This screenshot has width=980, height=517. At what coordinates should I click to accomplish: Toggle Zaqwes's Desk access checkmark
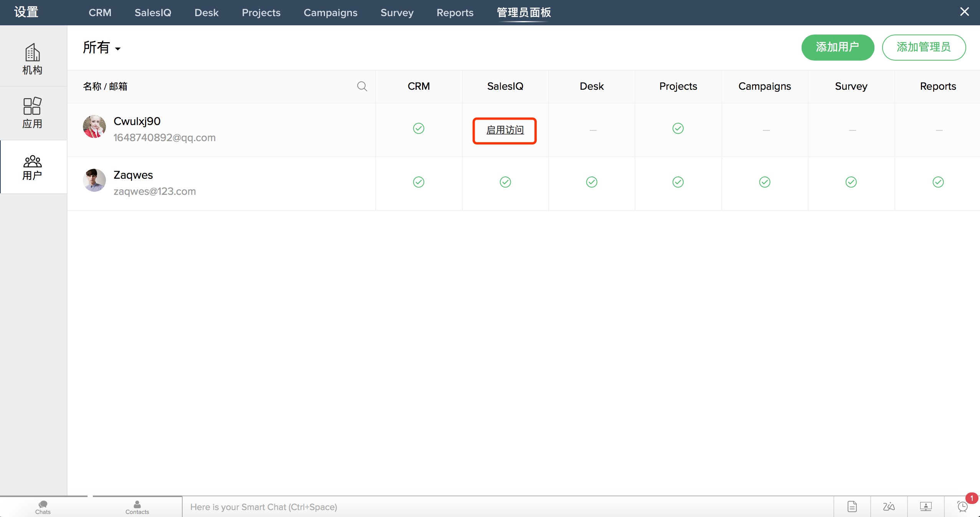pos(592,182)
